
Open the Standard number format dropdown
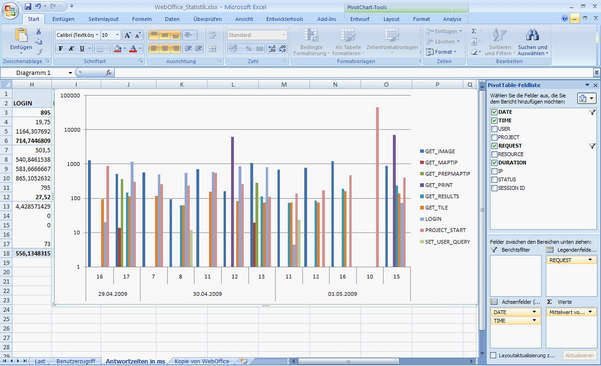tap(284, 35)
